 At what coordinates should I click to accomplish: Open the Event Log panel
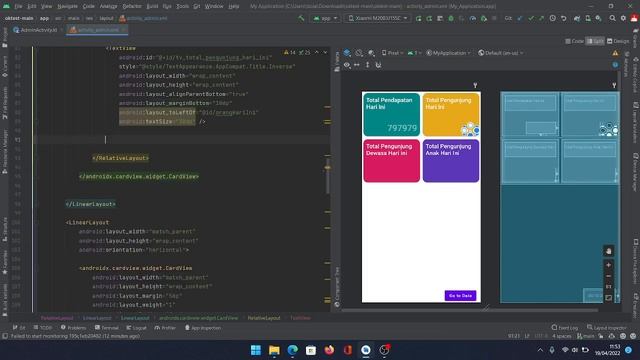coord(565,328)
